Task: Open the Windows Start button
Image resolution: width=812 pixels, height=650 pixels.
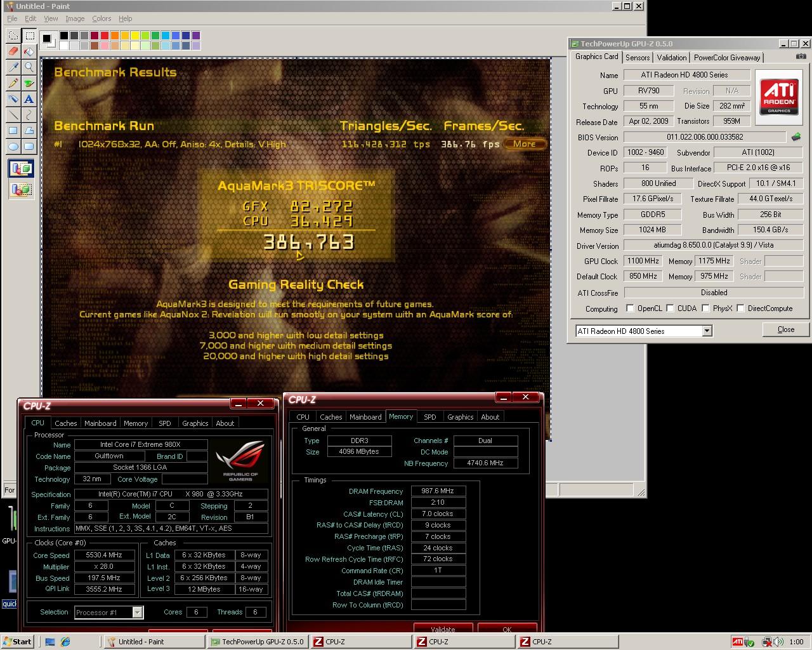Action: point(17,642)
